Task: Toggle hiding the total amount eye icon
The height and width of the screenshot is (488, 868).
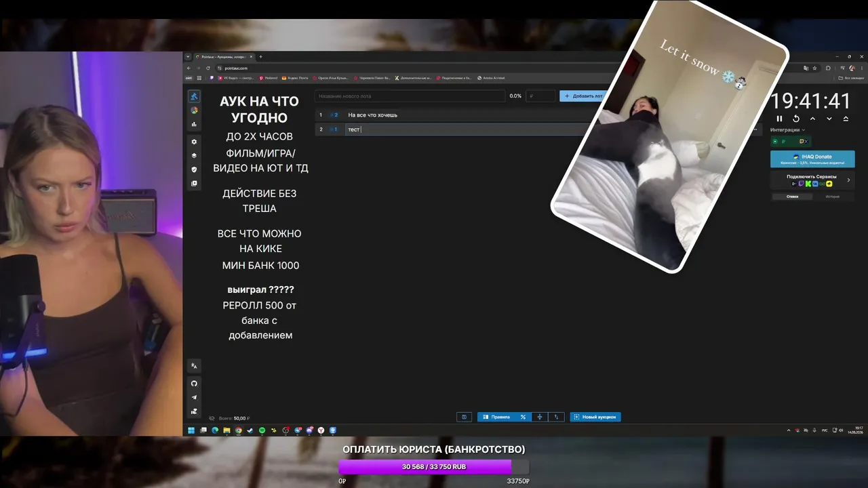Action: click(212, 418)
